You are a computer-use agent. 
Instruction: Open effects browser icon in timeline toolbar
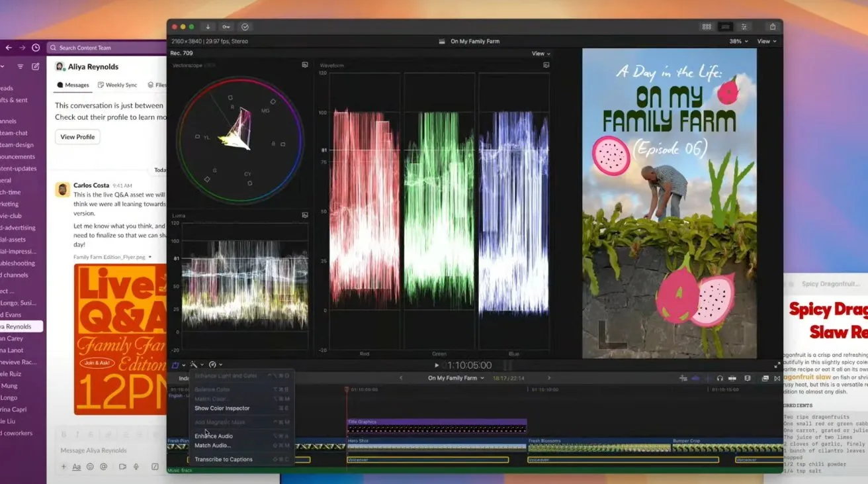(765, 378)
